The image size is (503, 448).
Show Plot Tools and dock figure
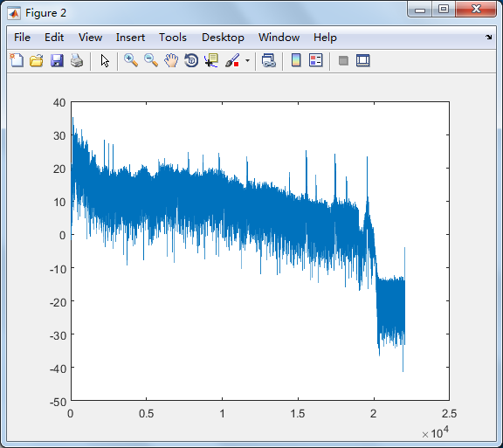pyautogui.click(x=362, y=60)
